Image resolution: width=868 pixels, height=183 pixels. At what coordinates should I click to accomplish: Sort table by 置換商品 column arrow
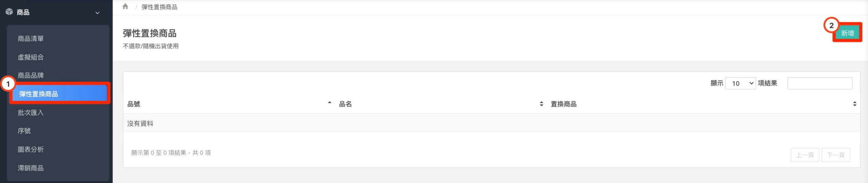click(854, 104)
